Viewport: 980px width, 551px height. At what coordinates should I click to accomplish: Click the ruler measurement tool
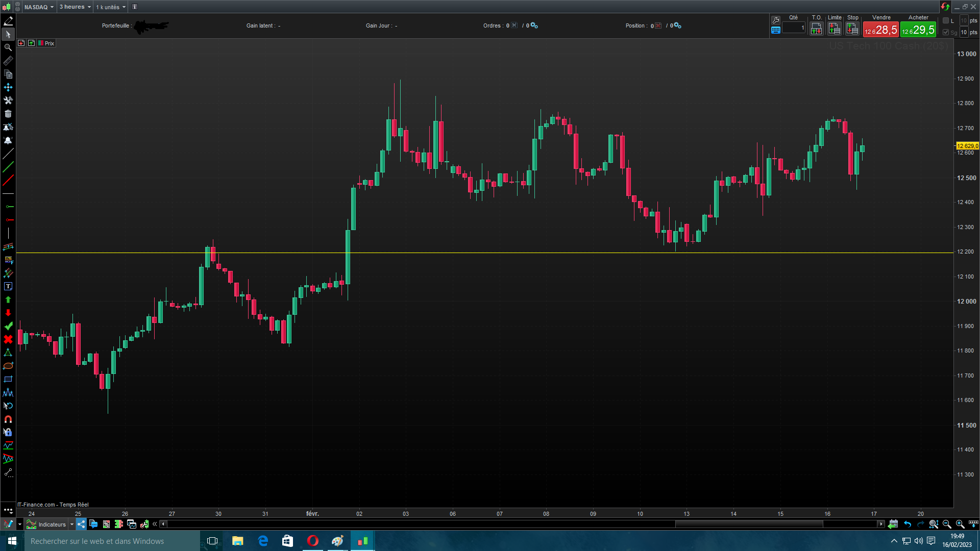tap(8, 61)
